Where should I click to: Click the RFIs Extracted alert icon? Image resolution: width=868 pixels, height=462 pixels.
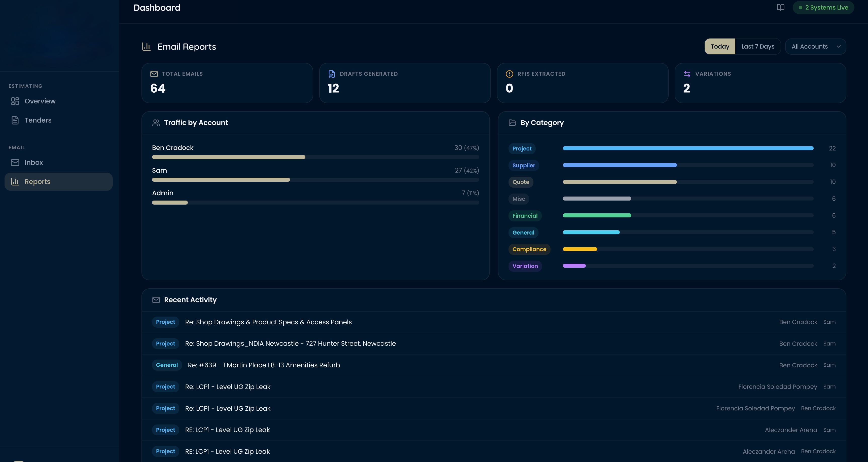pyautogui.click(x=510, y=74)
